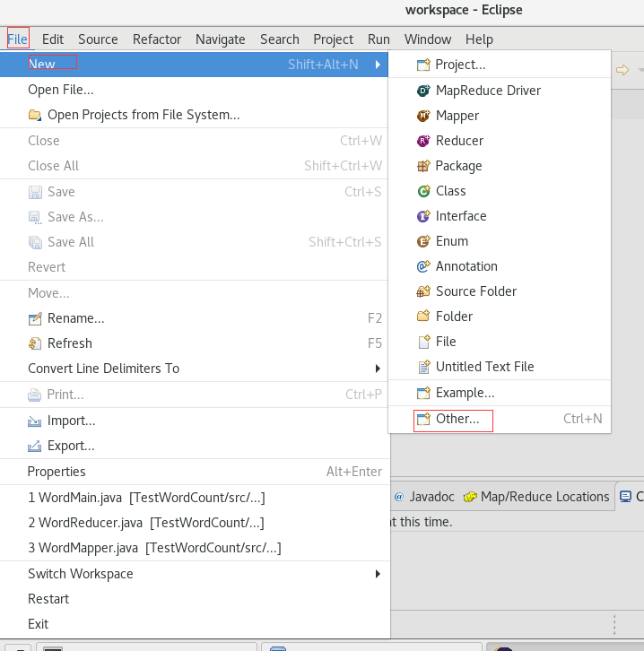Switch to Map/Reduce Locations tab
Image resolution: width=644 pixels, height=651 pixels.
click(x=536, y=497)
